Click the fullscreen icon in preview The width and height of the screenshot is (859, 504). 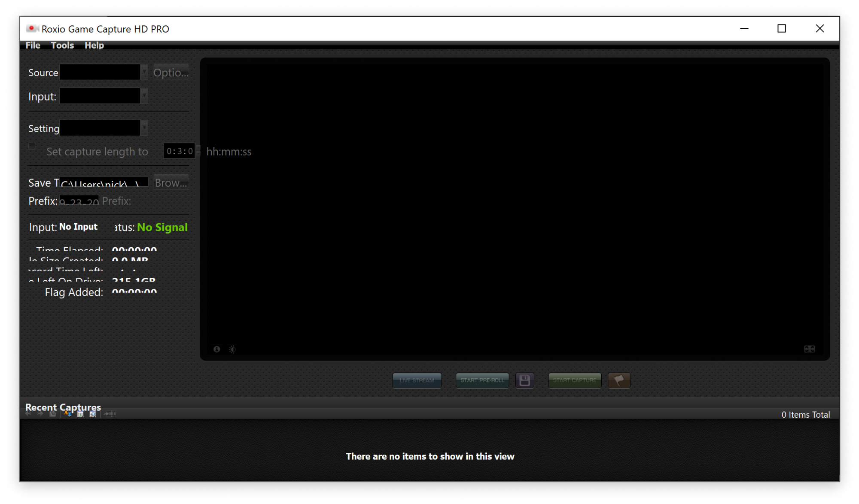click(809, 349)
